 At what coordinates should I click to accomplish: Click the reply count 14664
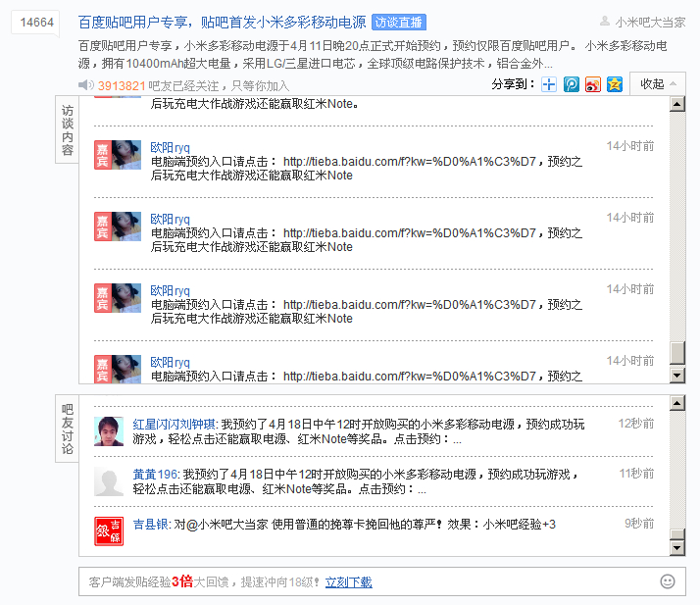(36, 23)
